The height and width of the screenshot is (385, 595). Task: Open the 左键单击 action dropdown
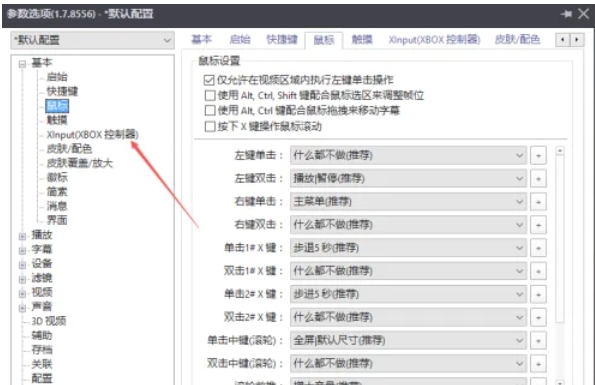coord(408,156)
